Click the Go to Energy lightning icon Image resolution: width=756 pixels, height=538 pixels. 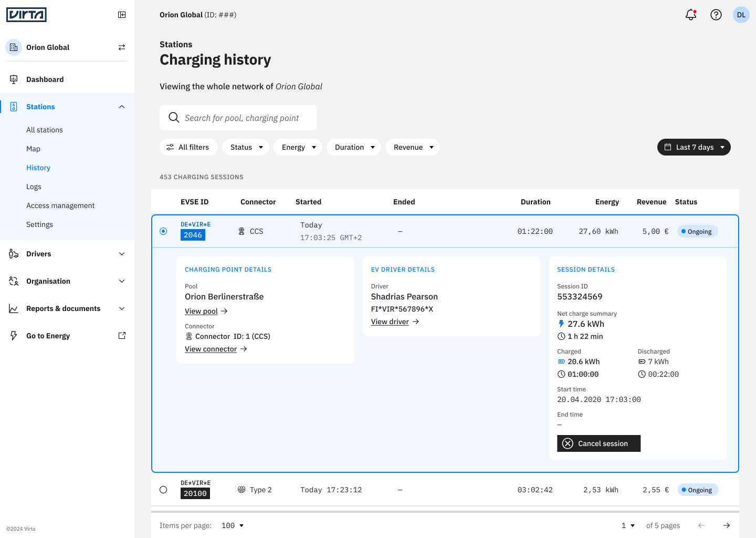coord(14,336)
